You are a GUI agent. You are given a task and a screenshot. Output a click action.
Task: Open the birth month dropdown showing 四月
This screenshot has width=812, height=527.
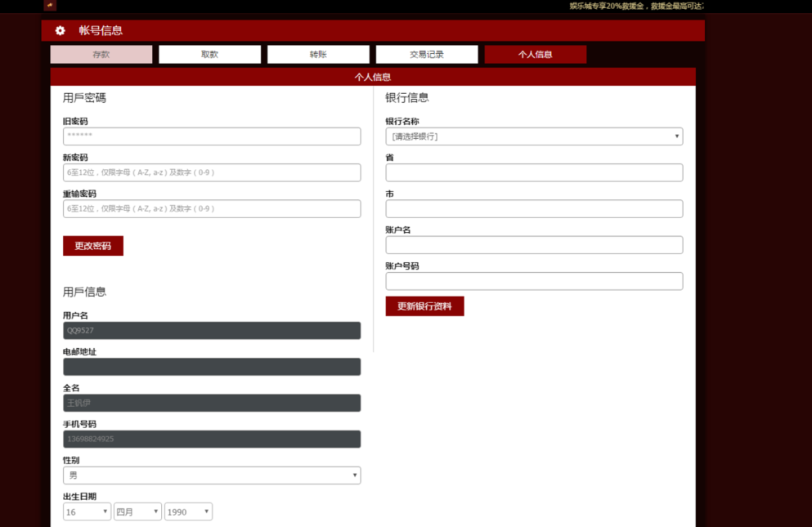[137, 511]
